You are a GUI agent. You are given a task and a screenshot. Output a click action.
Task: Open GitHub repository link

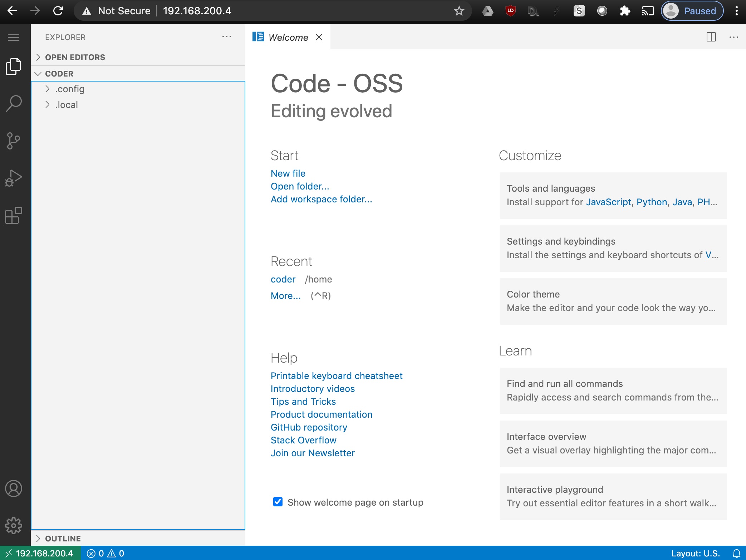coord(309,427)
